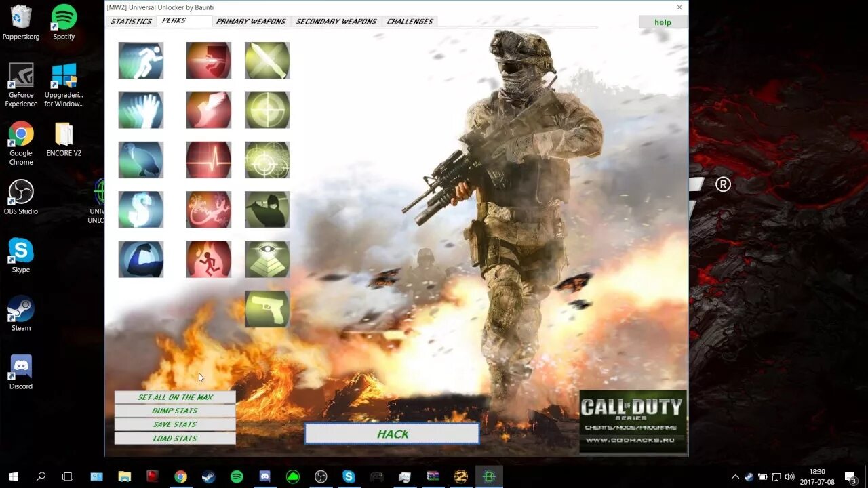Select the Discord desktop shortcut

[x=21, y=372]
